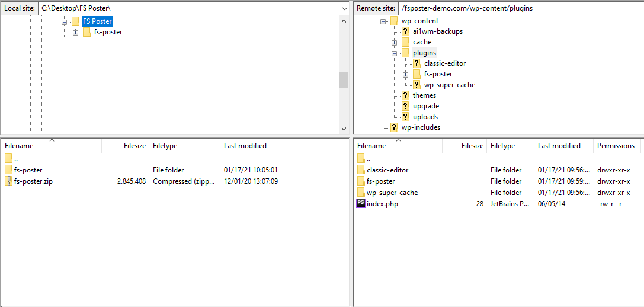Select index.php in remote file list
The image size is (644, 307).
pos(382,203)
